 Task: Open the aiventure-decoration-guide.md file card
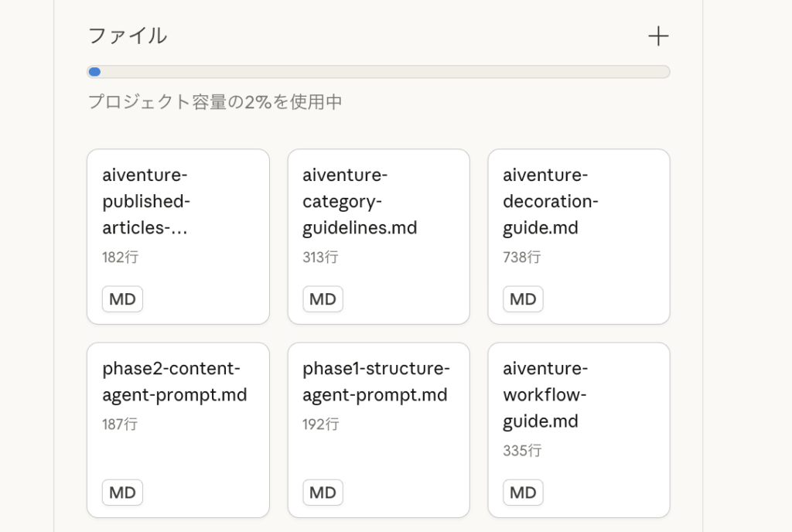point(578,236)
